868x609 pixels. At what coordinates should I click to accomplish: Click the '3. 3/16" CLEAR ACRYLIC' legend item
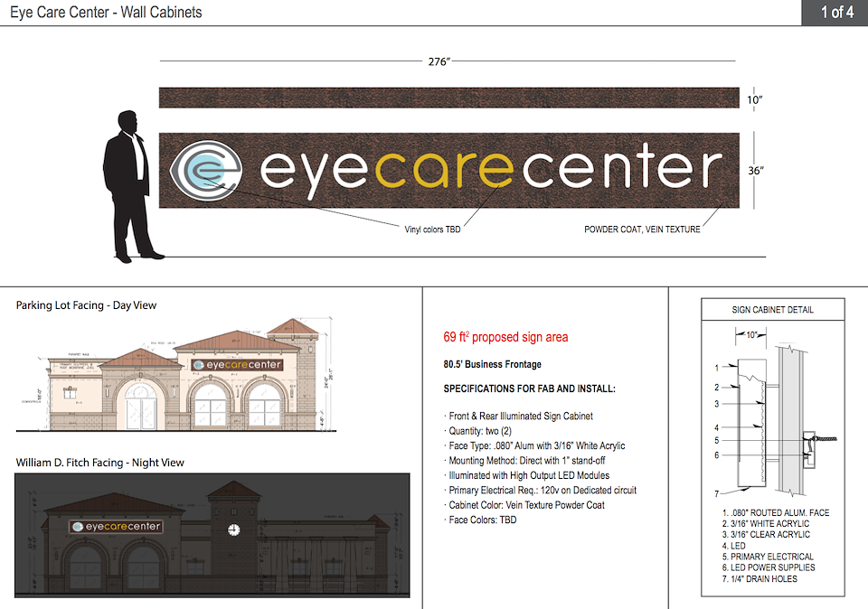(766, 535)
